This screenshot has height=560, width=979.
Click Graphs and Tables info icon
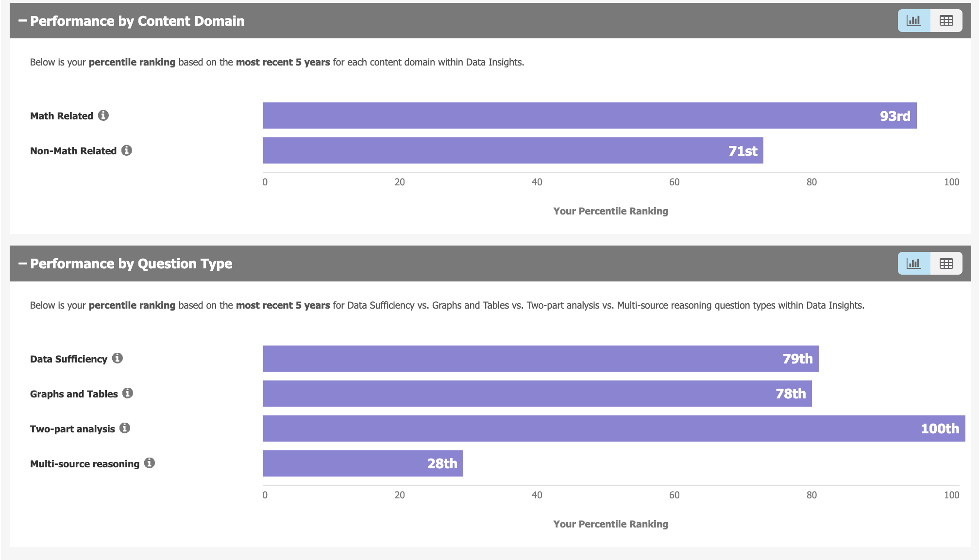128,393
